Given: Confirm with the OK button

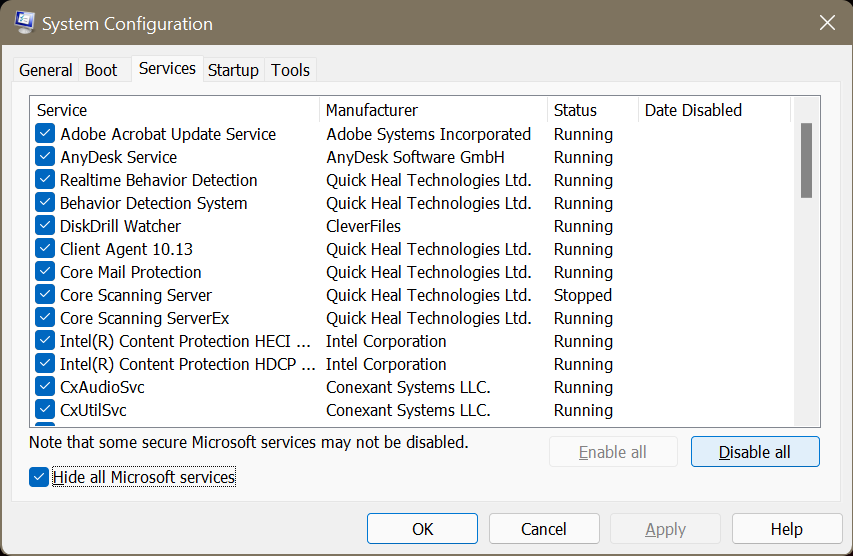Looking at the screenshot, I should pyautogui.click(x=422, y=529).
